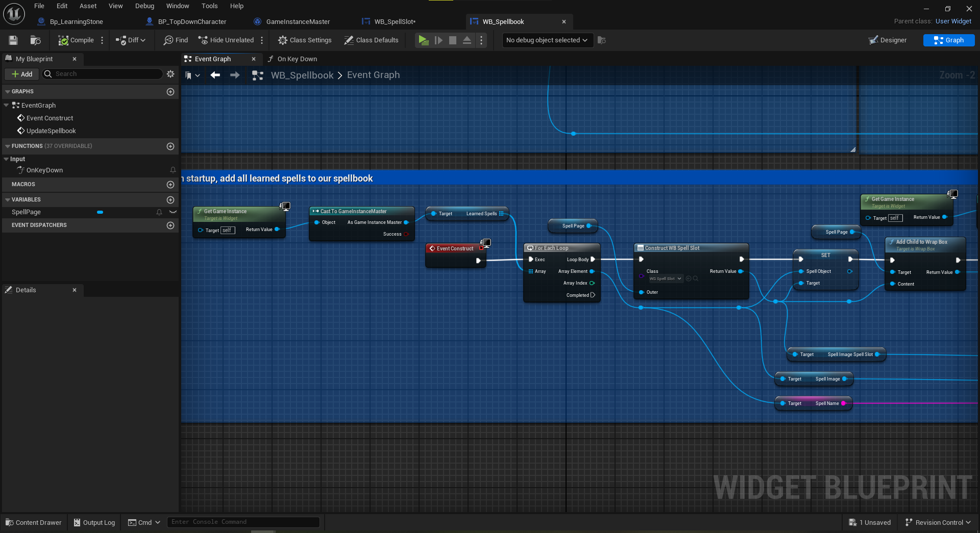Browse to asset in Content Browser
This screenshot has height=533, width=980.
pos(35,40)
